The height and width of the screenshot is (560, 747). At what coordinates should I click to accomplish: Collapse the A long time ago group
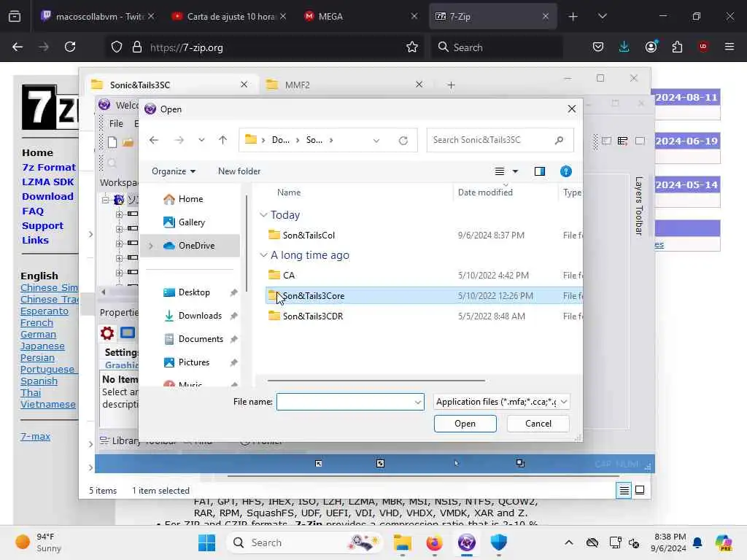point(263,255)
